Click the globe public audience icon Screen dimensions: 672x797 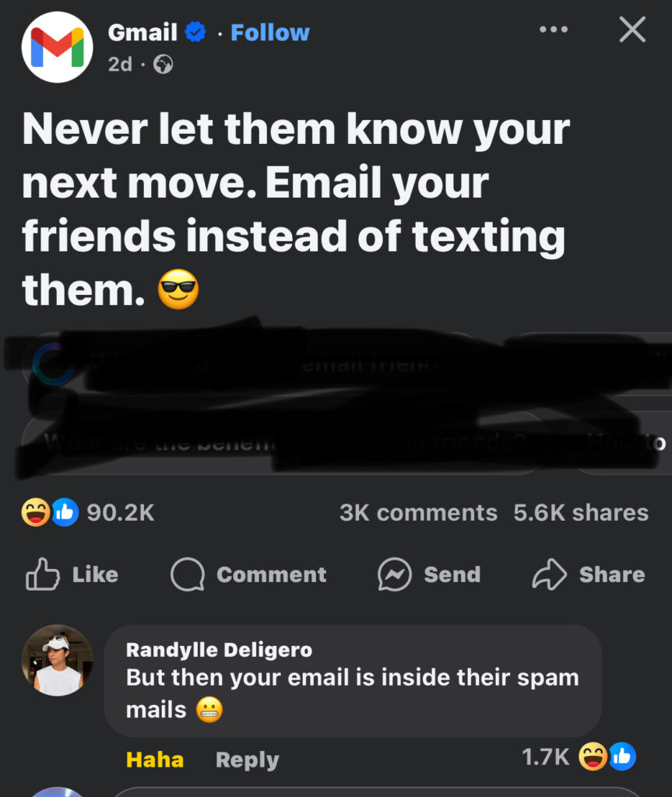(x=164, y=65)
